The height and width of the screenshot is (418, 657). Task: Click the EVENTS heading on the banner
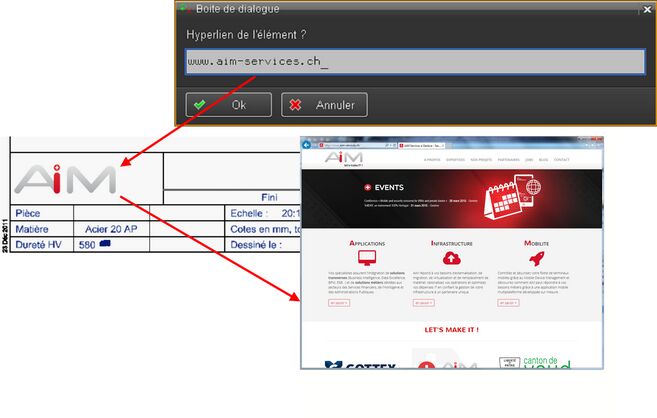click(x=389, y=187)
